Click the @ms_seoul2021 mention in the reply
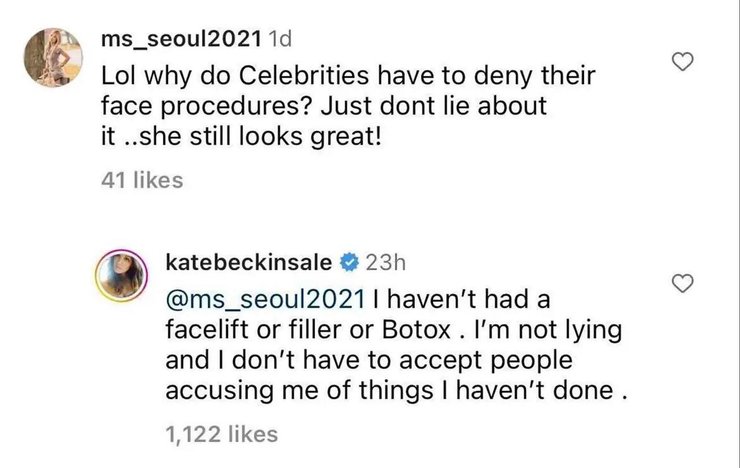 click(262, 297)
